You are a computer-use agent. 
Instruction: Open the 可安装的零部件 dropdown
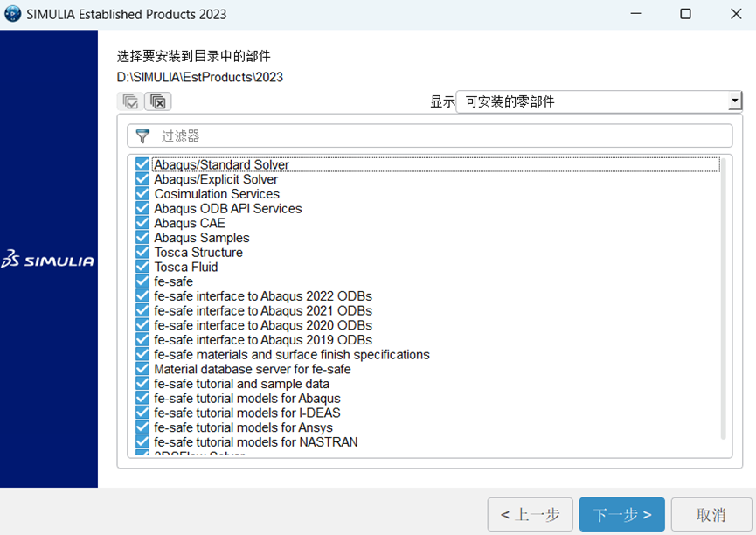(x=734, y=100)
